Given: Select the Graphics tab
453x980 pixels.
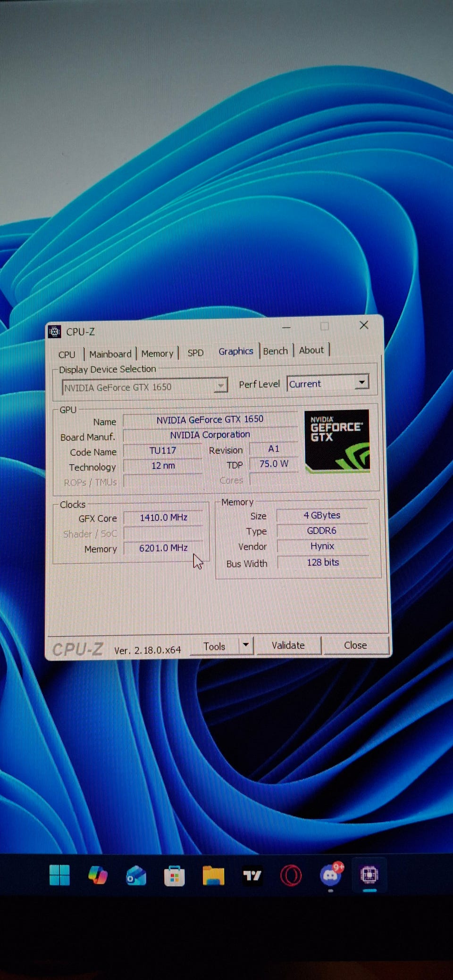Looking at the screenshot, I should tap(235, 351).
